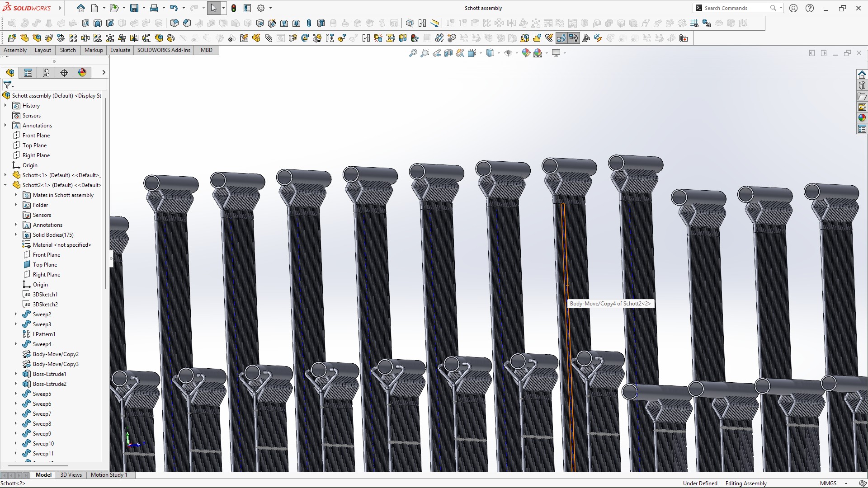Click the Rebuild traffic light icon
The width and height of the screenshot is (868, 488).
[x=234, y=8]
